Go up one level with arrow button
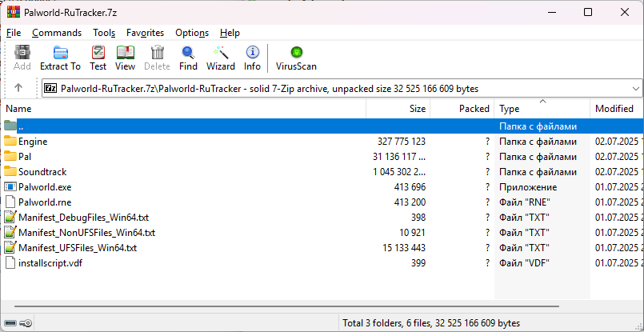 (18, 88)
